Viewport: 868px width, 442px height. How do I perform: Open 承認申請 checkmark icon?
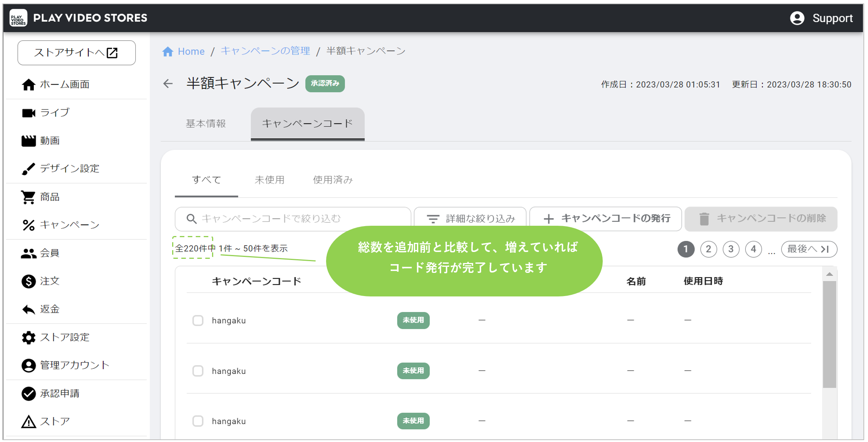point(29,393)
